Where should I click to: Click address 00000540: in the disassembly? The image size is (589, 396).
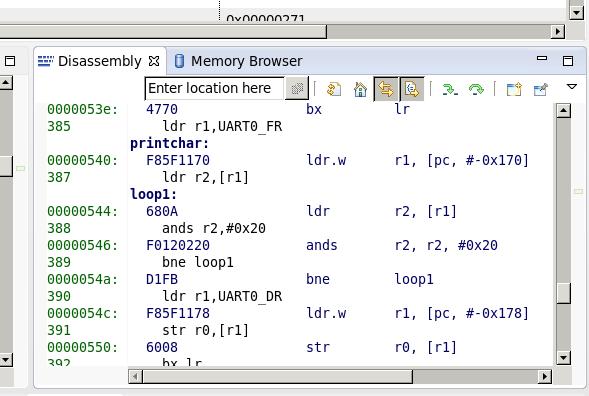pyautogui.click(x=83, y=160)
